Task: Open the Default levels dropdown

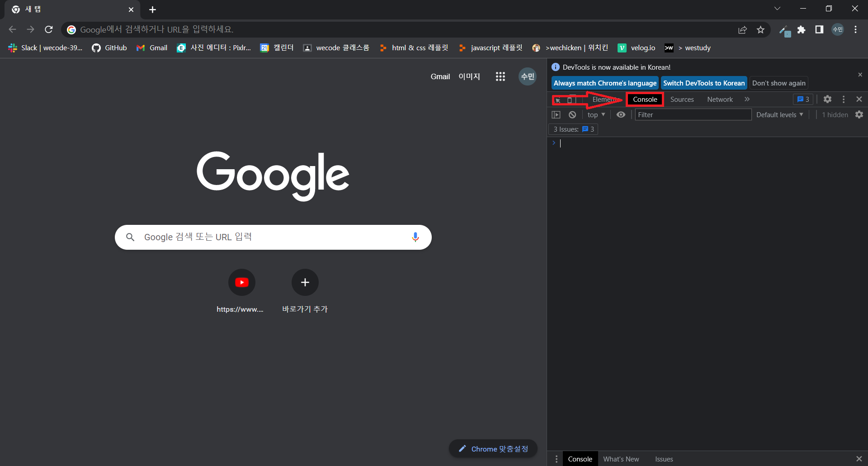Action: point(779,115)
